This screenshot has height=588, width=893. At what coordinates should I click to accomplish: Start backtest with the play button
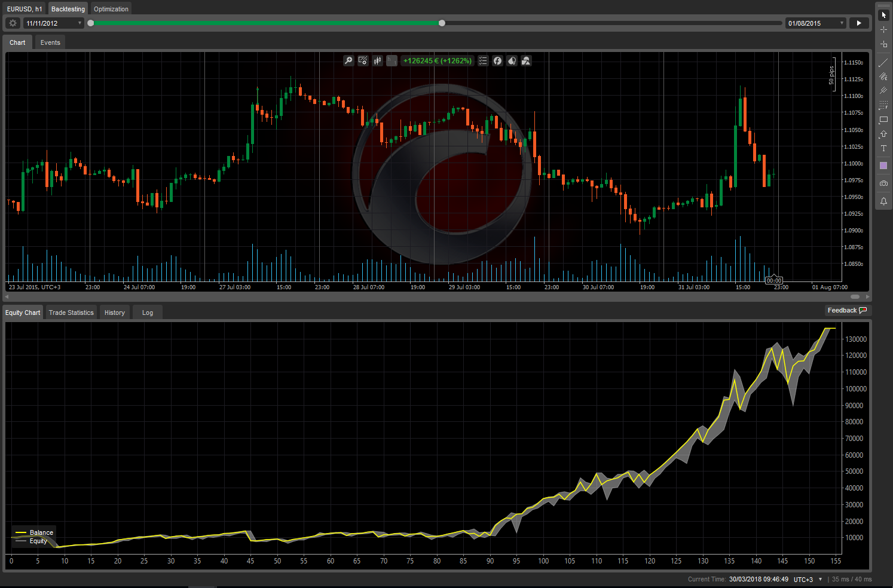point(859,23)
